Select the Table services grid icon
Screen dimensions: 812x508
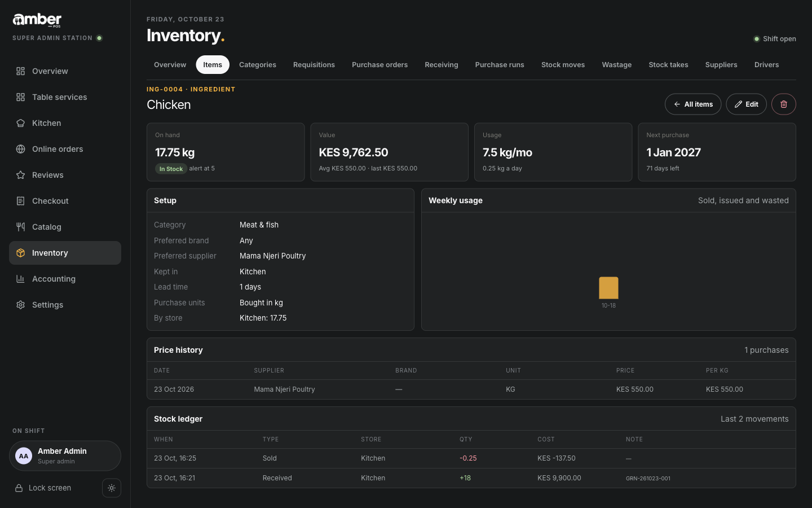(20, 97)
